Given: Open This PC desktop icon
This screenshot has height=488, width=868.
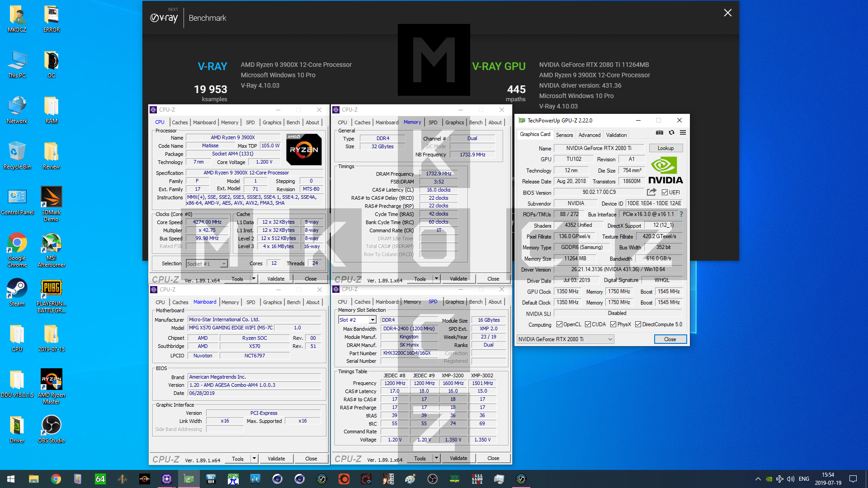Looking at the screenshot, I should pyautogui.click(x=17, y=65).
